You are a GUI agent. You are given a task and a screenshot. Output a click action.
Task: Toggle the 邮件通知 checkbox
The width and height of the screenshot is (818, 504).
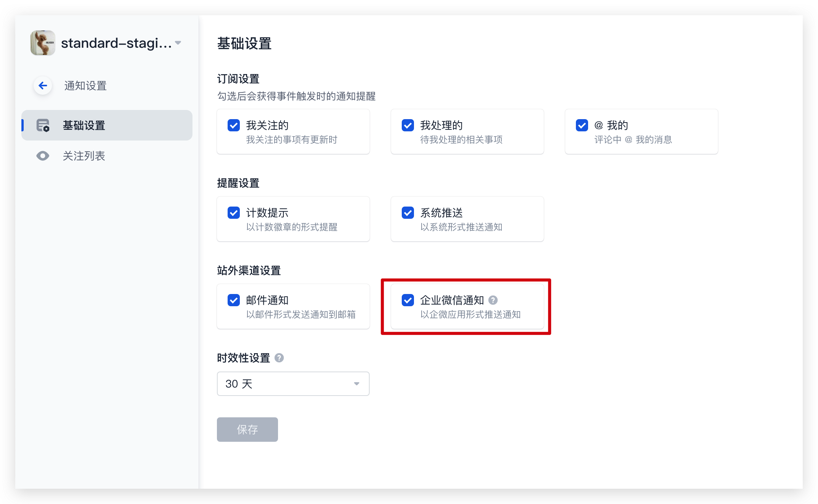[x=234, y=300]
